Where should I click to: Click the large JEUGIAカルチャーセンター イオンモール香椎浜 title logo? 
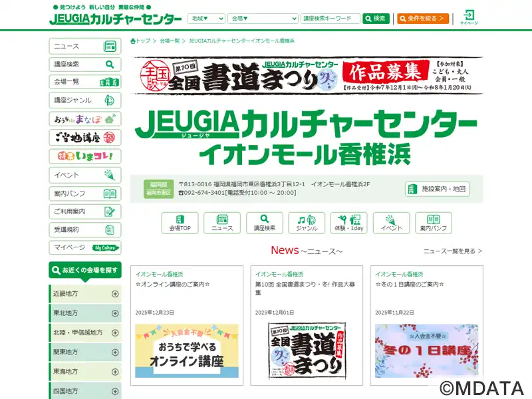pyautogui.click(x=307, y=138)
